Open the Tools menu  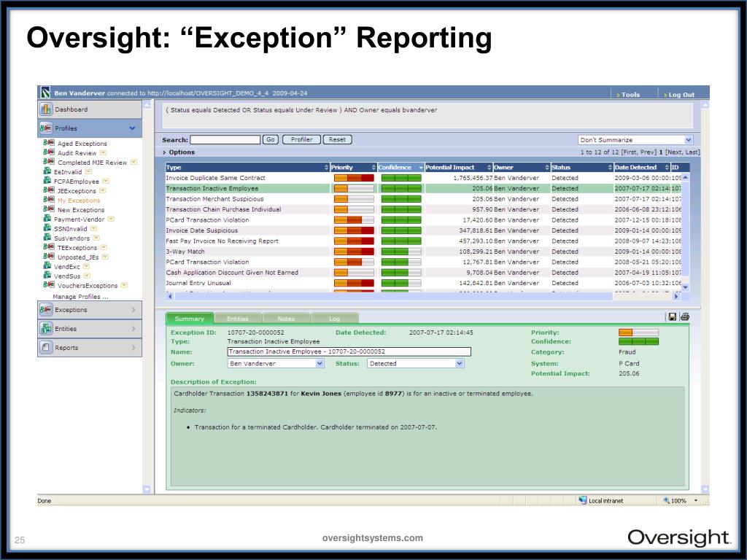[630, 95]
